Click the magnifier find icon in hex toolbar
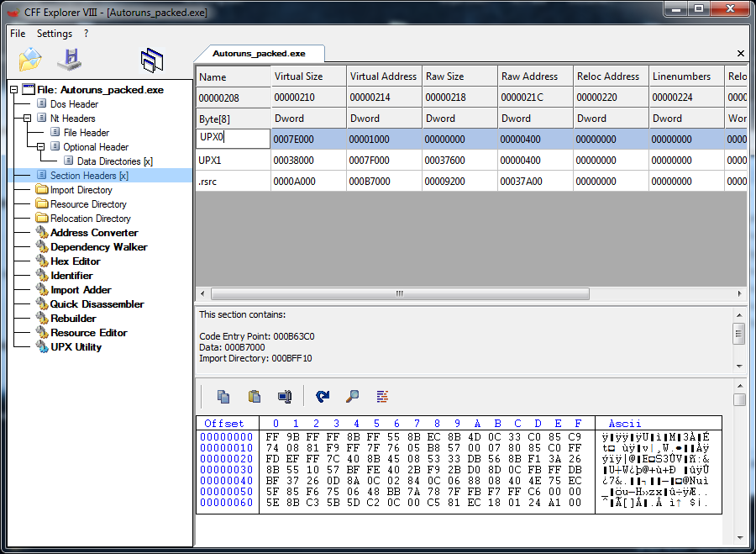The height and width of the screenshot is (554, 756). click(353, 397)
